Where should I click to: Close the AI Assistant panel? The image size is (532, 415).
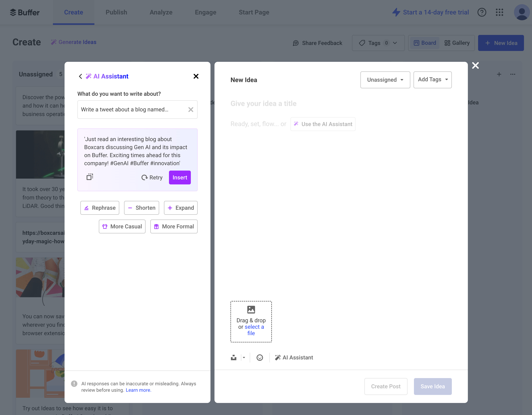pos(196,76)
